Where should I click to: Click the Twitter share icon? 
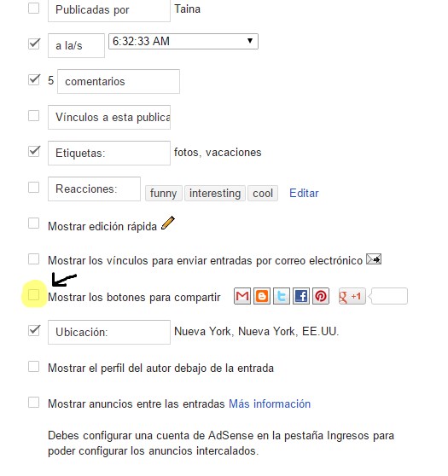pyautogui.click(x=282, y=296)
